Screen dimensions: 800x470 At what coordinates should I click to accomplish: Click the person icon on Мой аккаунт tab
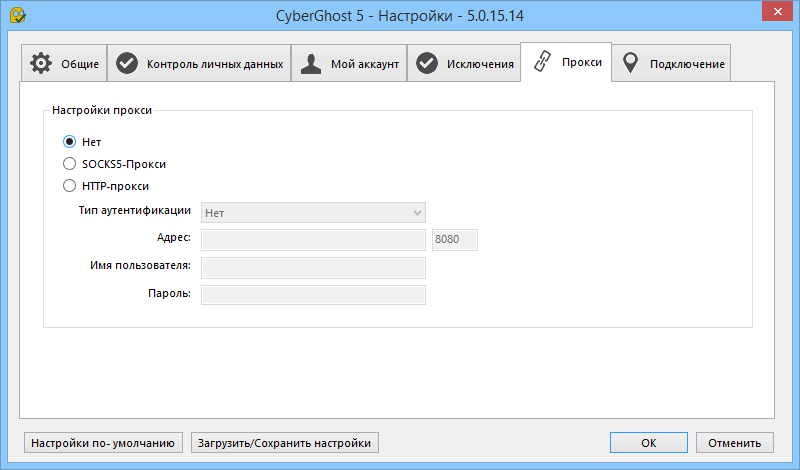(x=313, y=64)
